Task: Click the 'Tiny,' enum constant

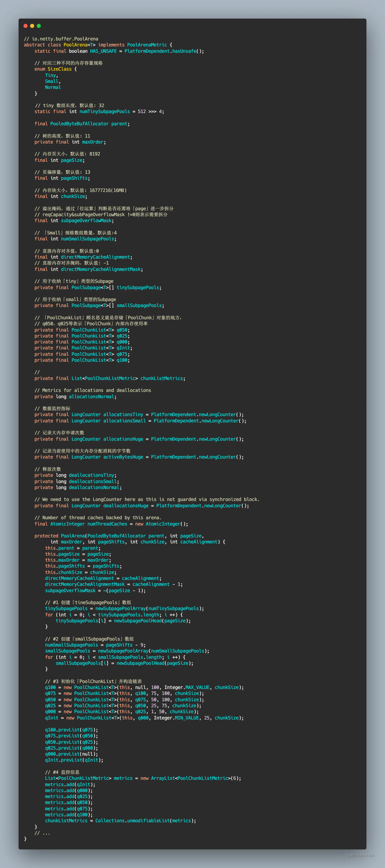Action: pos(52,75)
